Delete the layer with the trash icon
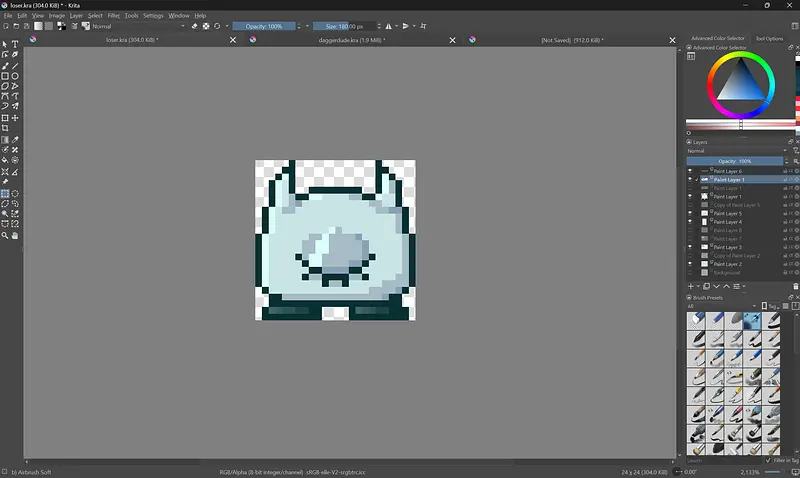Viewport: 800px width, 478px height. click(795, 286)
